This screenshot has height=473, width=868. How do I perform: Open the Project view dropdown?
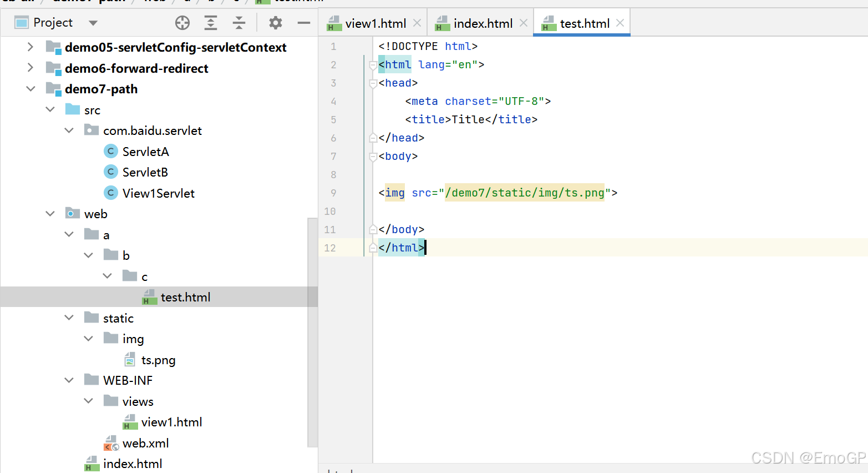93,23
